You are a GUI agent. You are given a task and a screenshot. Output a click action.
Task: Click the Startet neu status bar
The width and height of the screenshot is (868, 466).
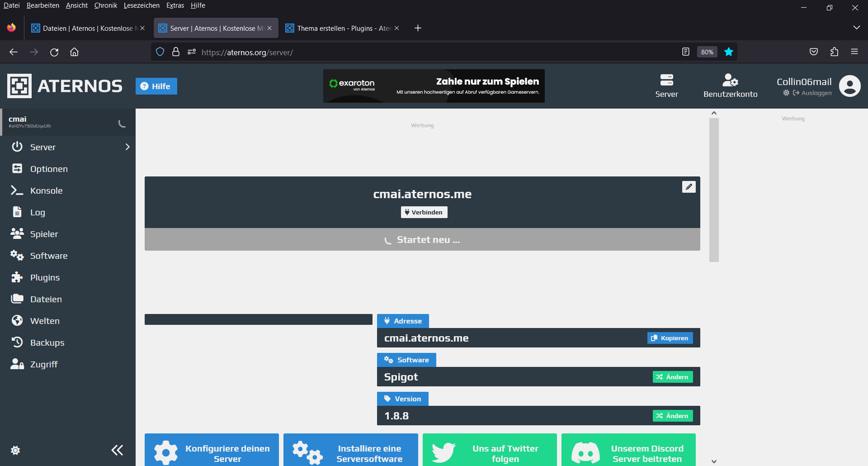422,240
